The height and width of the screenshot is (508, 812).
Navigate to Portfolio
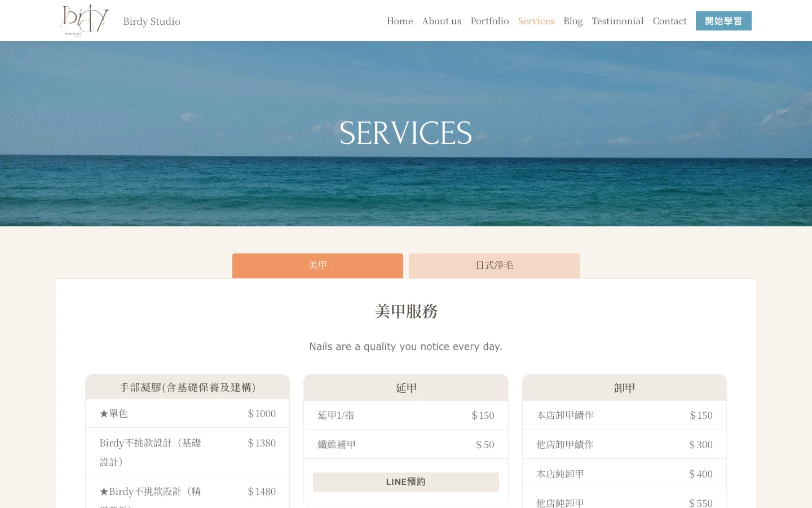pos(489,21)
